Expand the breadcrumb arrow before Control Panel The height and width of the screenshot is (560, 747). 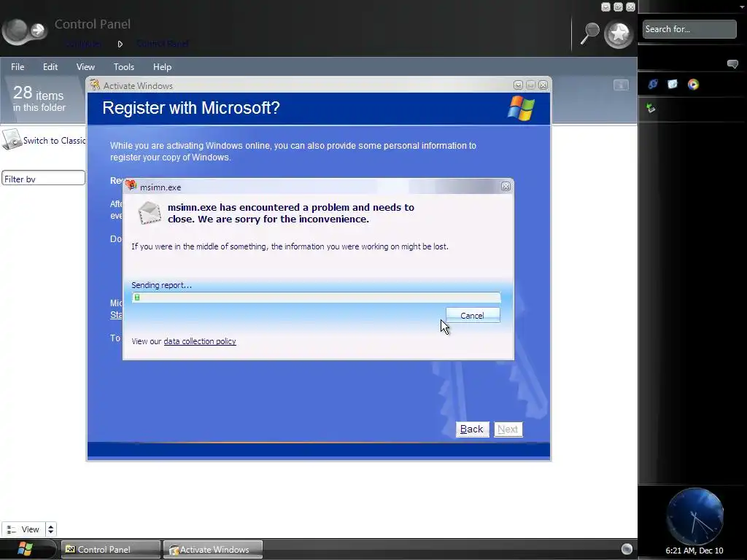click(120, 44)
